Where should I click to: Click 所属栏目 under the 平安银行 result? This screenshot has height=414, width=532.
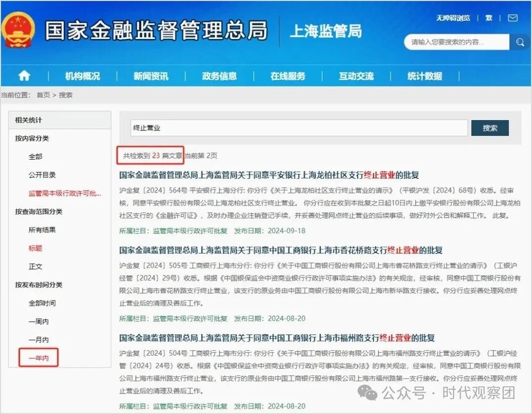pyautogui.click(x=173, y=231)
